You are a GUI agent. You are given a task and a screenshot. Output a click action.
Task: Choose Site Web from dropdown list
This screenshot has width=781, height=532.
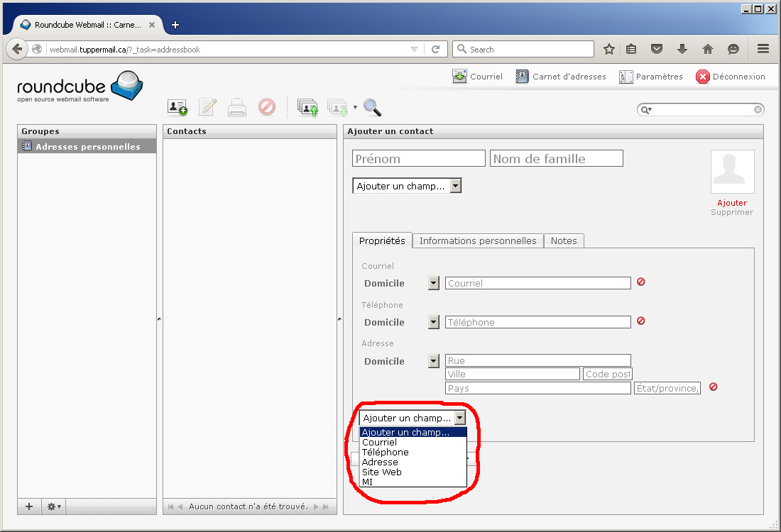(382, 472)
